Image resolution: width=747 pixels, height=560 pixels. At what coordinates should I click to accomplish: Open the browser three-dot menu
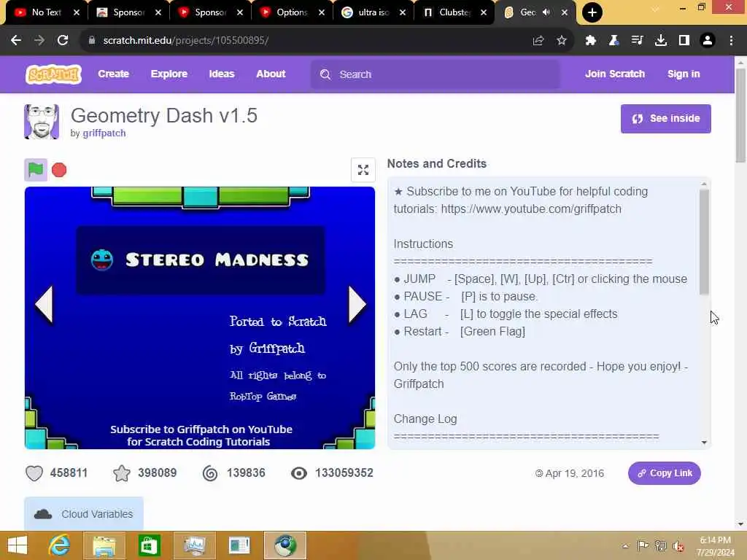point(731,41)
